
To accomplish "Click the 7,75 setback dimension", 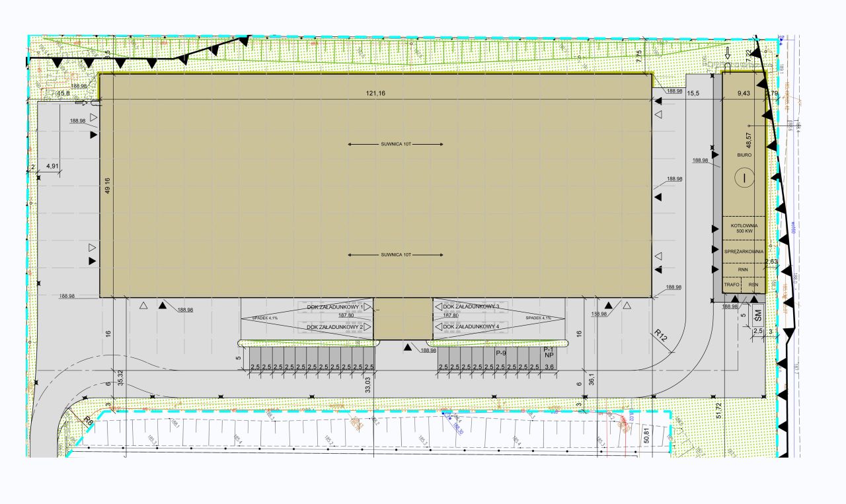I will [639, 57].
